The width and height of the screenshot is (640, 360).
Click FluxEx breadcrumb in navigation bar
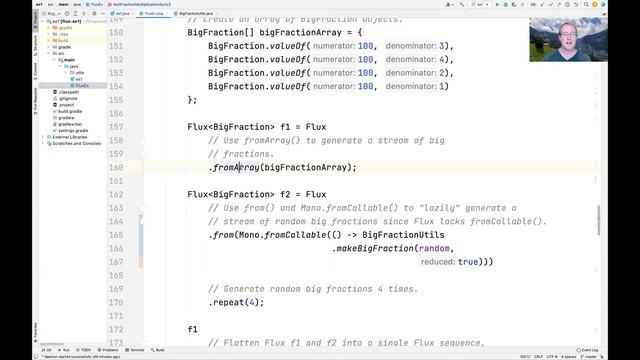[x=94, y=4]
